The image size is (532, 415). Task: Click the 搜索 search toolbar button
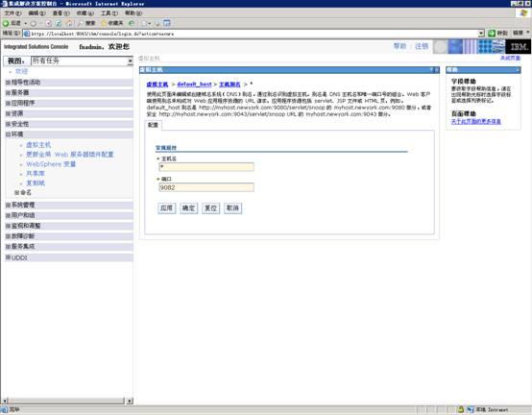tap(86, 23)
